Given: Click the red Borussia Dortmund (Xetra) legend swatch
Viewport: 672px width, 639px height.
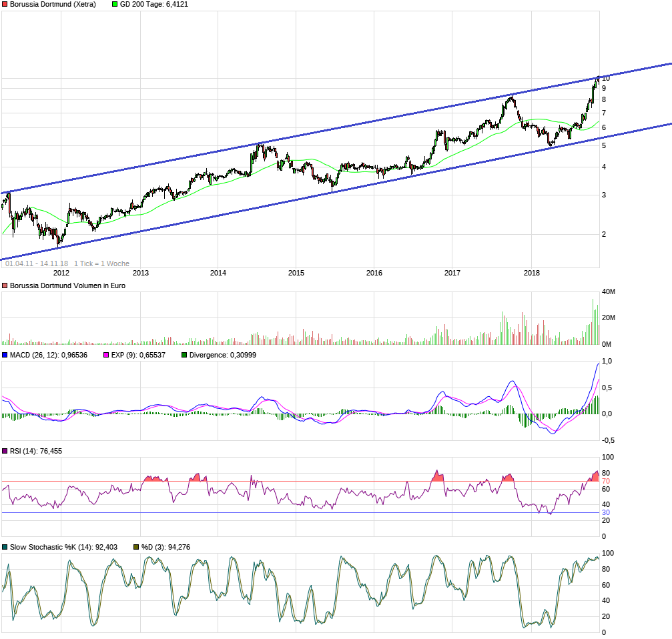Looking at the screenshot, I should pyautogui.click(x=5, y=4).
